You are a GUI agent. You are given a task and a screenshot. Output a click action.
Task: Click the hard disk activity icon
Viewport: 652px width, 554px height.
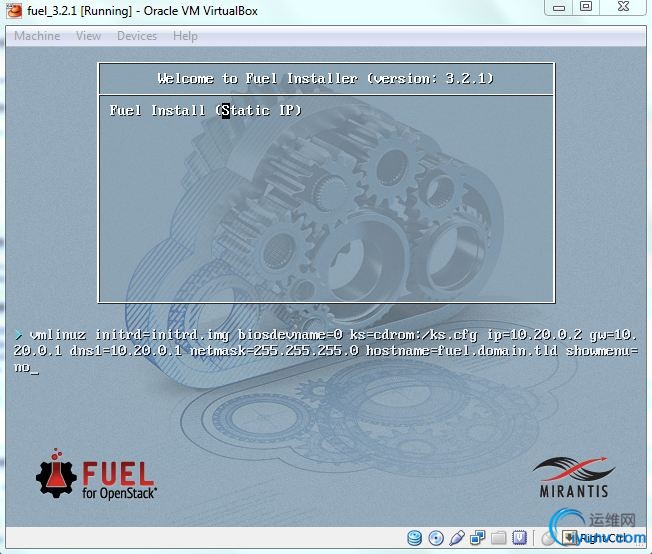coord(414,538)
